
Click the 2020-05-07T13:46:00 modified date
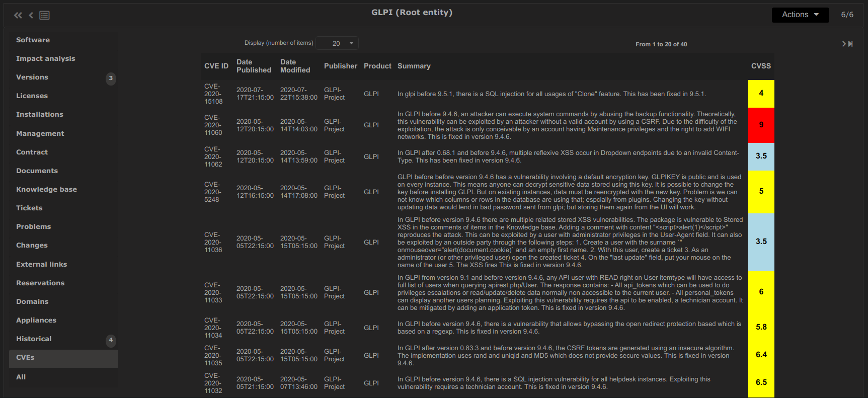[299, 383]
